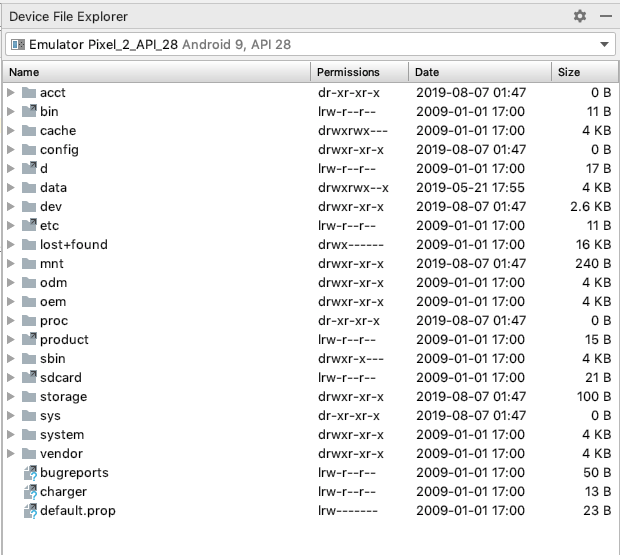
Task: Click the 'lrw-------' permissions of default.prop
Action: click(348, 510)
